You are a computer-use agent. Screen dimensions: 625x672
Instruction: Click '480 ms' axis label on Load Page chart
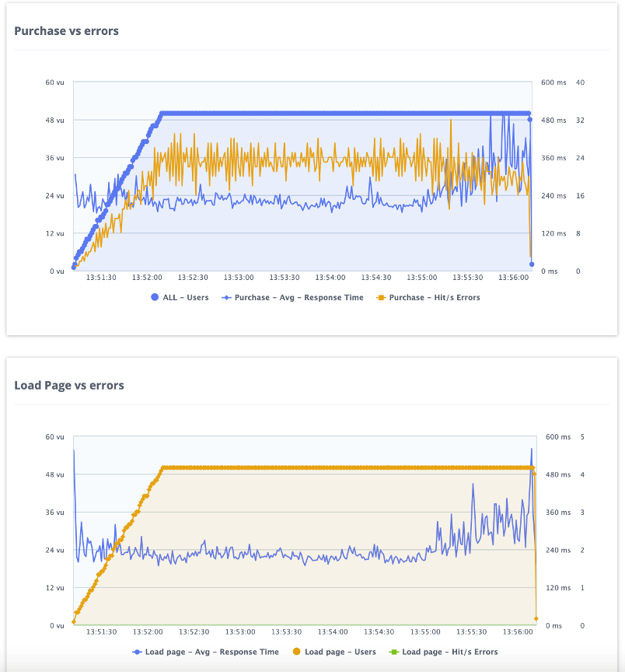pyautogui.click(x=558, y=474)
